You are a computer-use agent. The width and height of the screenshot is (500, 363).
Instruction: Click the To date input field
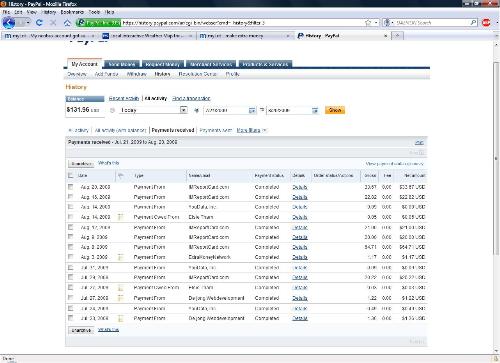point(289,110)
